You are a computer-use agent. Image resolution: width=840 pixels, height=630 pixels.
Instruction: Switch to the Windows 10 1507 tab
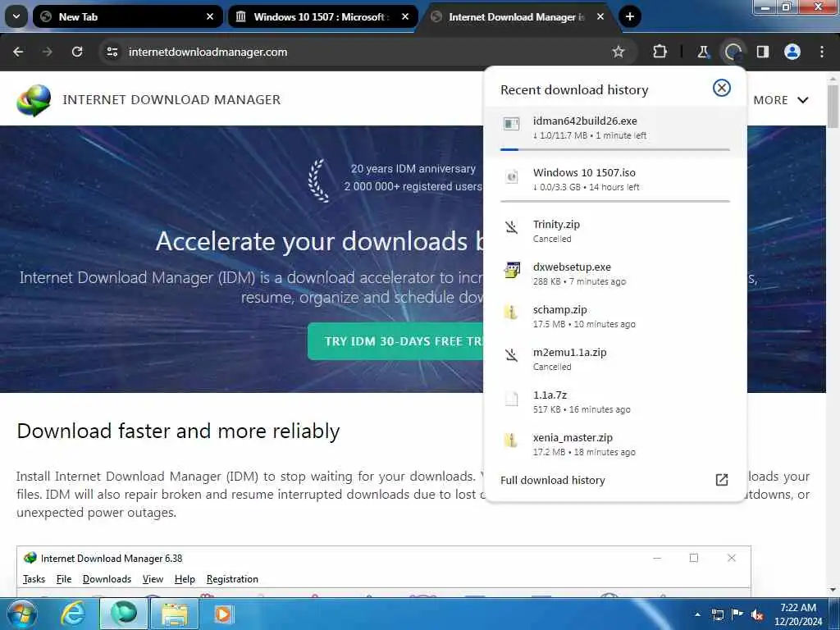pos(322,16)
